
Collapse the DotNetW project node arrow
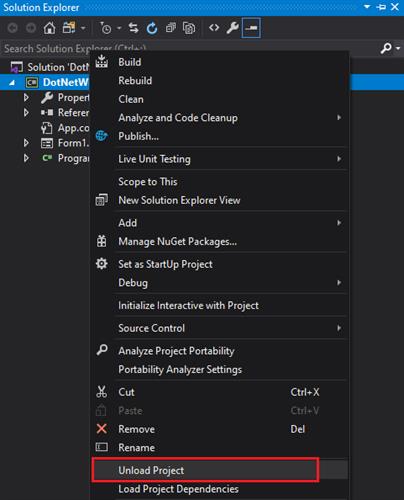pyautogui.click(x=12, y=83)
